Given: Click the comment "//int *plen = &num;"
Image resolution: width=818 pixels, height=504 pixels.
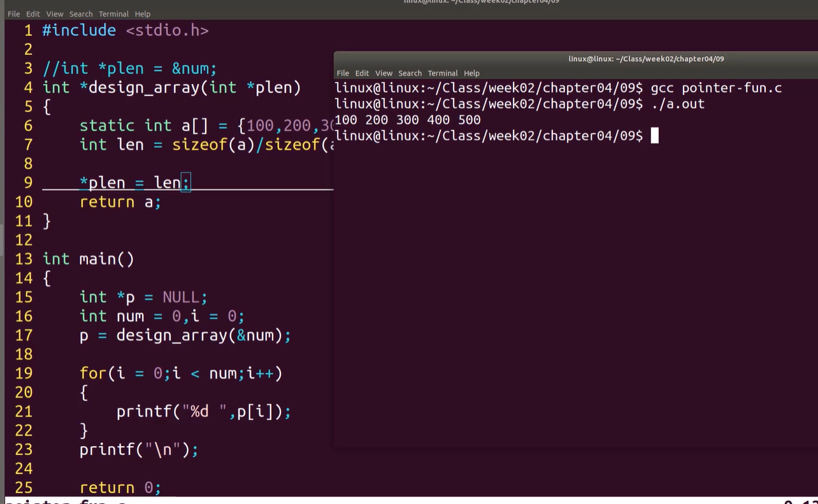Looking at the screenshot, I should [x=129, y=68].
